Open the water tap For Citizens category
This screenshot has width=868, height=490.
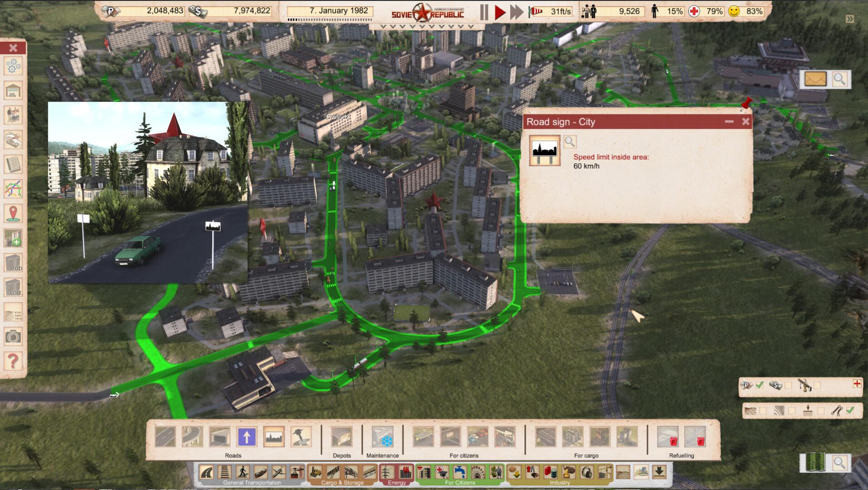[460, 472]
